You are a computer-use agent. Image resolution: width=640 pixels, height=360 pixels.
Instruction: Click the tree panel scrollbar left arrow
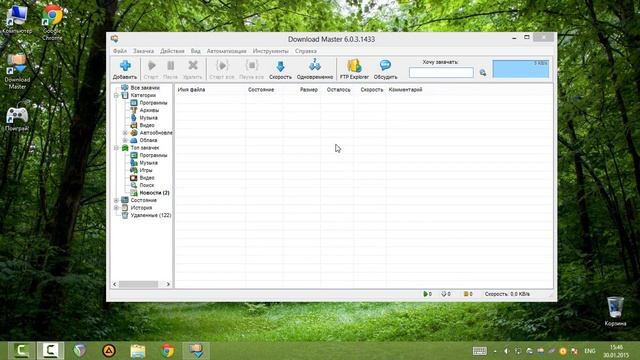click(x=115, y=284)
